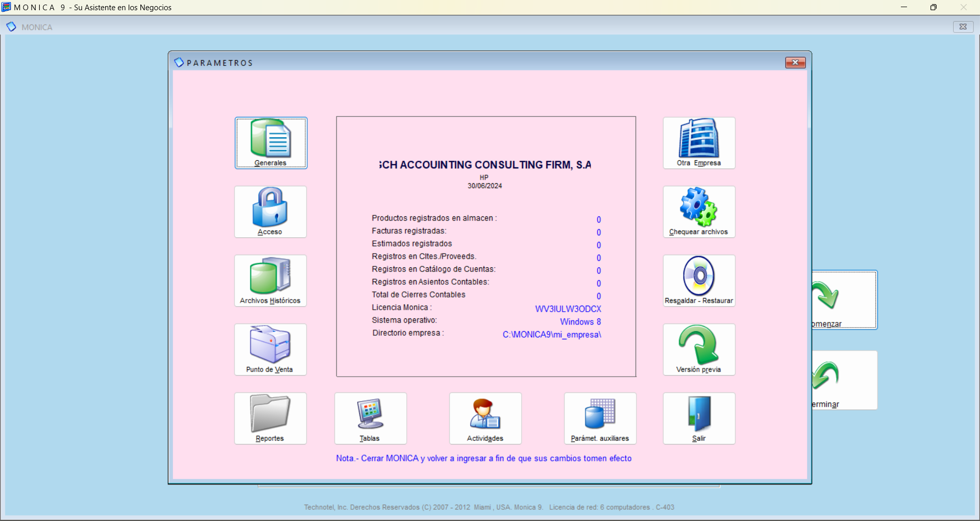Open Parámet. auxiliares

[600, 418]
